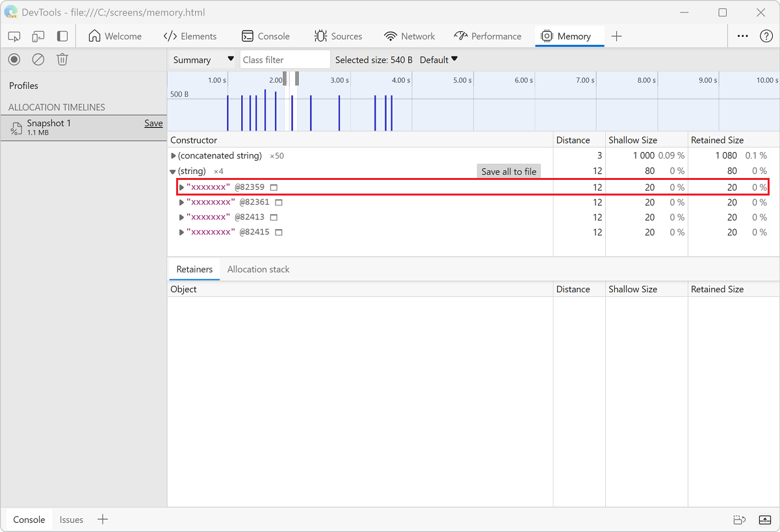Click the clear all profiles icon

(x=38, y=60)
